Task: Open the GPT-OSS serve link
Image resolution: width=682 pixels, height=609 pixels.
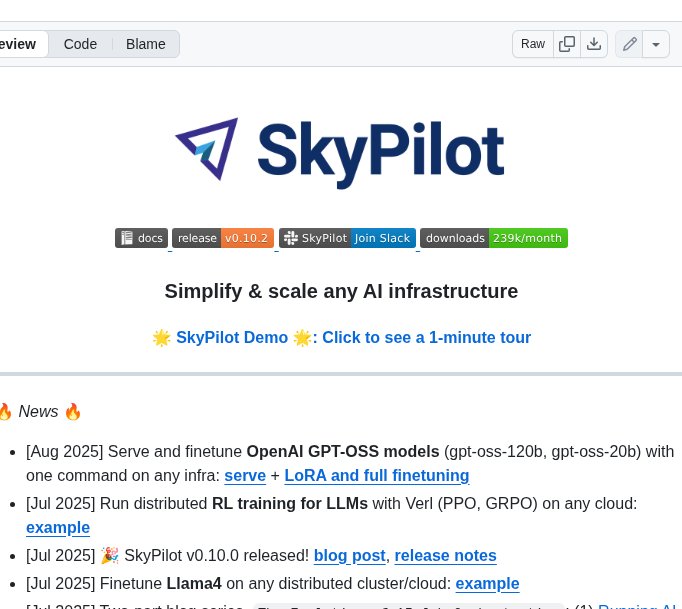Action: pos(245,476)
